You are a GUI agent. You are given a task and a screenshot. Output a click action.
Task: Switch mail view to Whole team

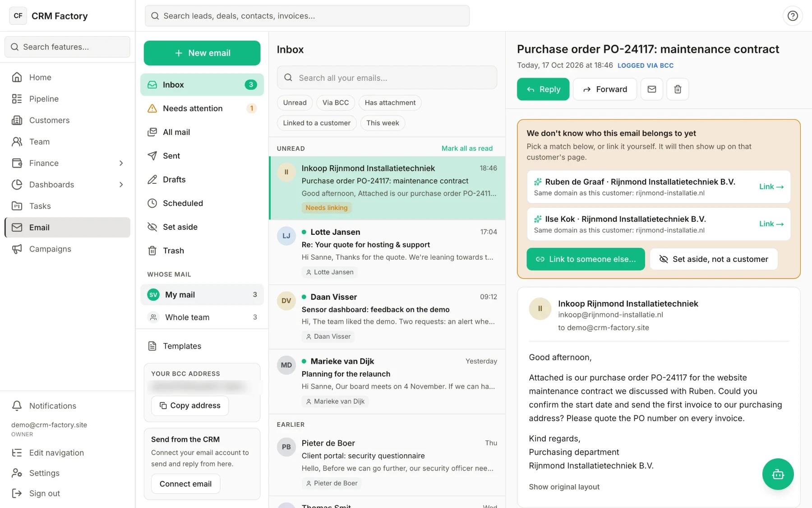point(202,317)
